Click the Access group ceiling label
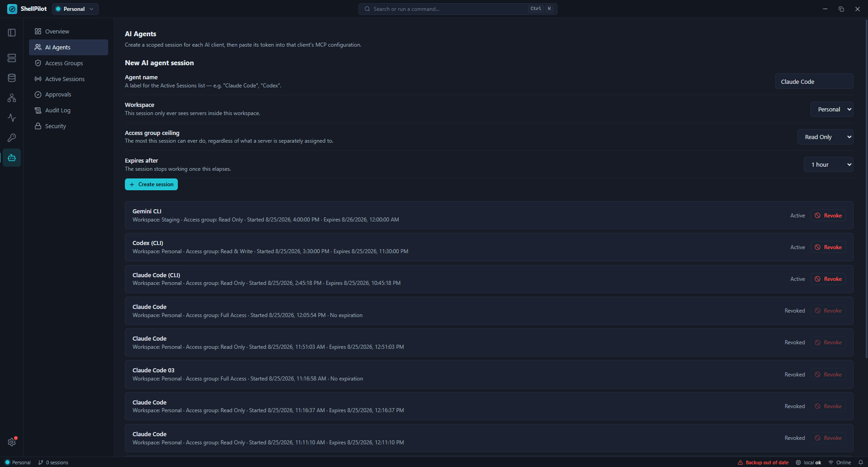The height and width of the screenshot is (467, 868). [152, 133]
